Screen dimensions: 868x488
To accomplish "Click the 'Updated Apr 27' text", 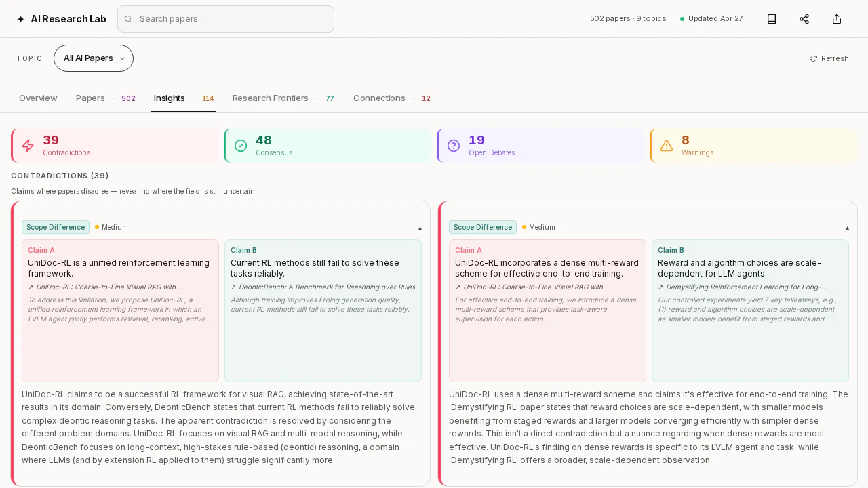I will point(715,19).
